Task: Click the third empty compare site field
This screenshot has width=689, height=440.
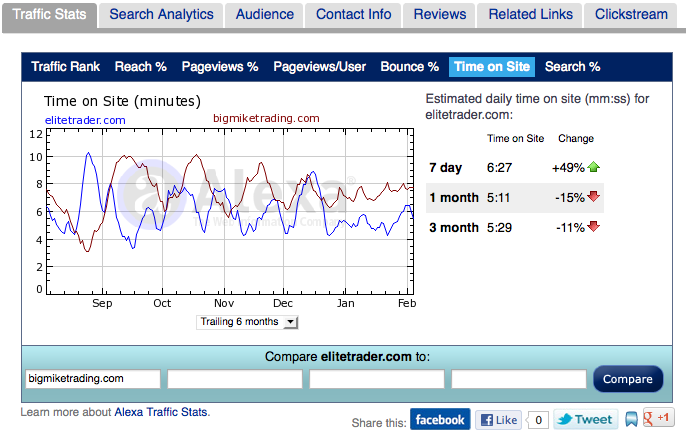Action: pyautogui.click(x=377, y=379)
